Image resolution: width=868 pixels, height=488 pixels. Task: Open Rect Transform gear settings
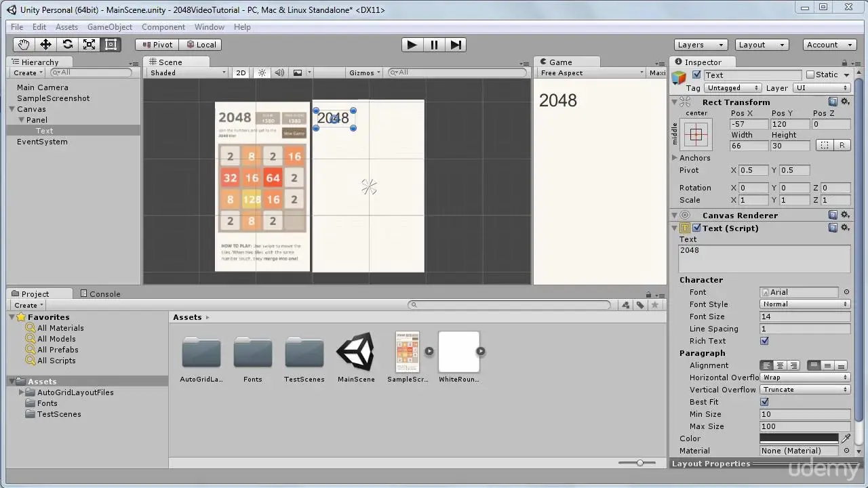845,102
